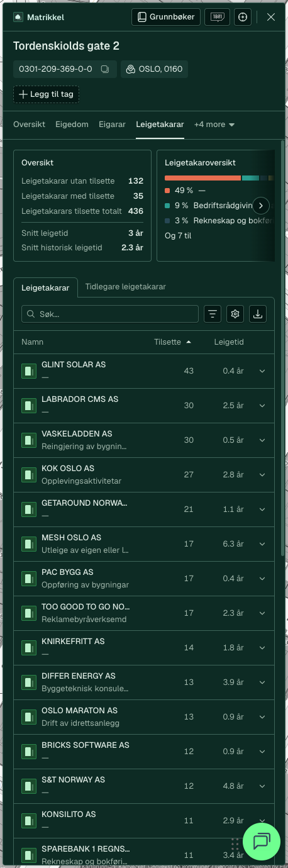Viewport: 288px width, 868px height.
Task: Open the Grunnbøker button
Action: point(166,17)
